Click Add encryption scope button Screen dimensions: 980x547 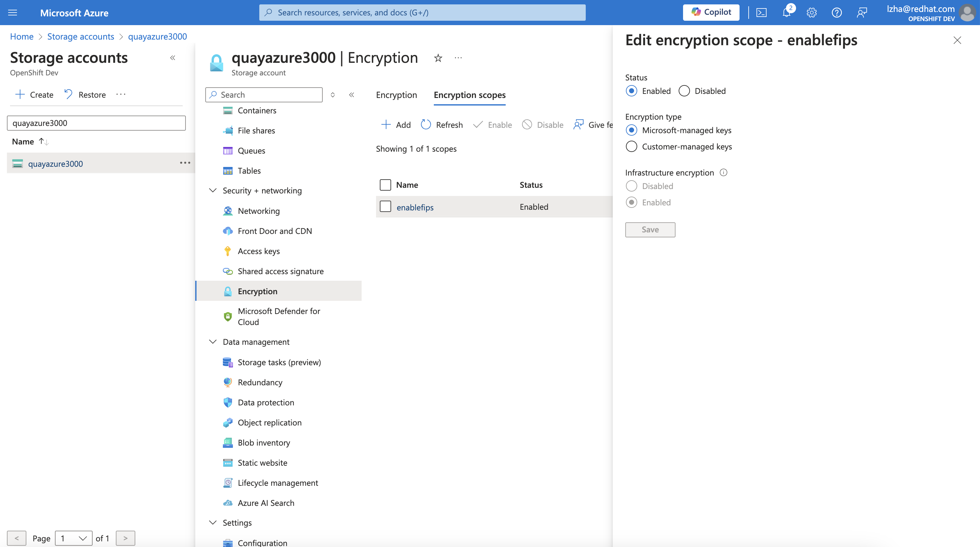click(396, 124)
